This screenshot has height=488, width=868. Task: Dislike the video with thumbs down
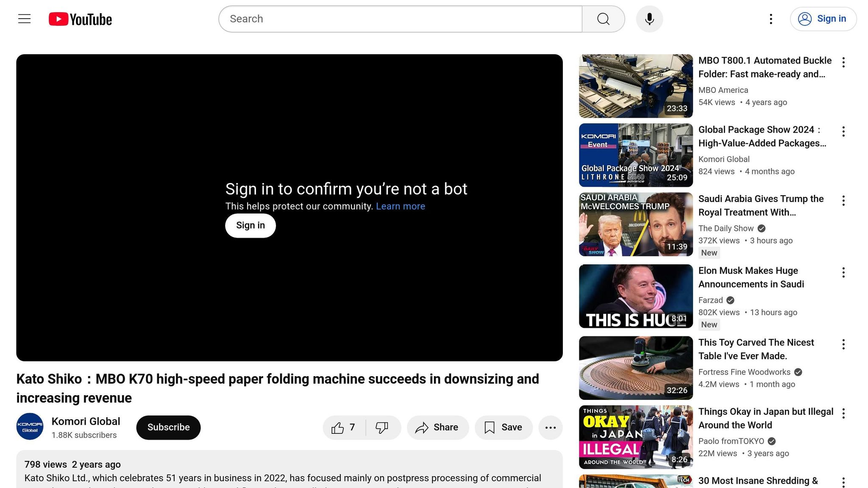pos(382,427)
